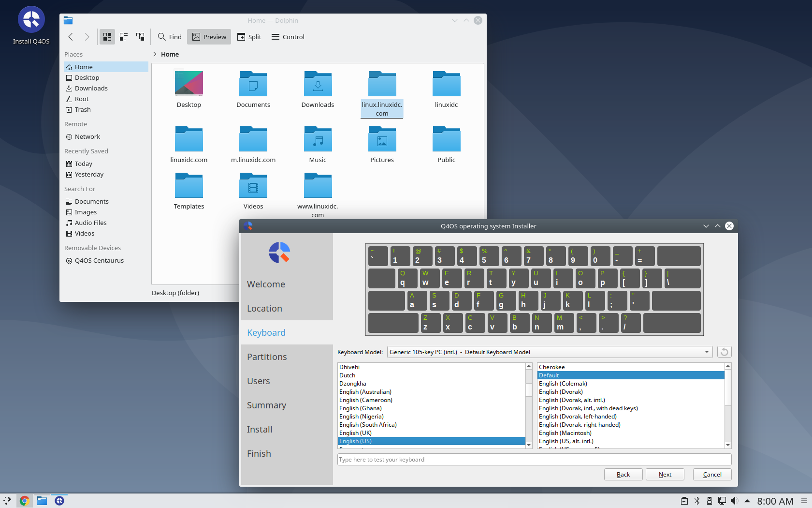The width and height of the screenshot is (812, 508).
Task: Search for Documents in sidebar
Action: [x=106, y=201]
